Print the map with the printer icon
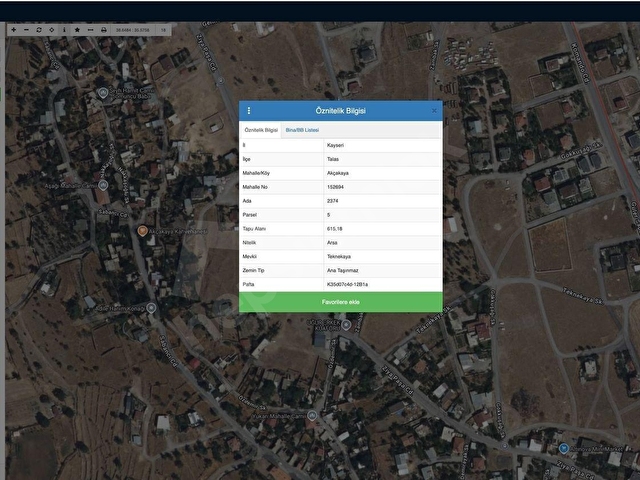Screen dimensions: 640x480 [104, 30]
